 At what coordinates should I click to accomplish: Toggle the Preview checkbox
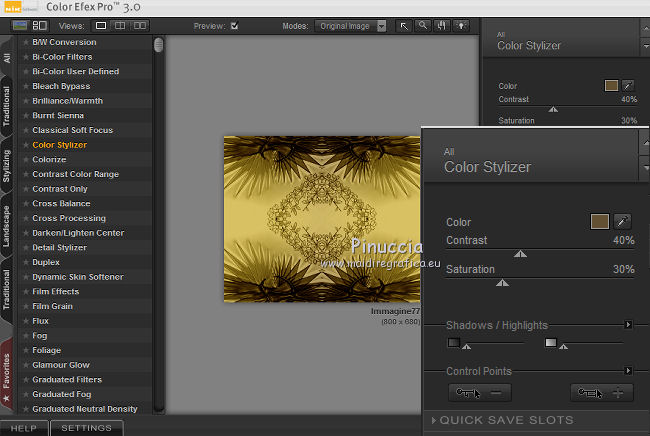coord(235,26)
